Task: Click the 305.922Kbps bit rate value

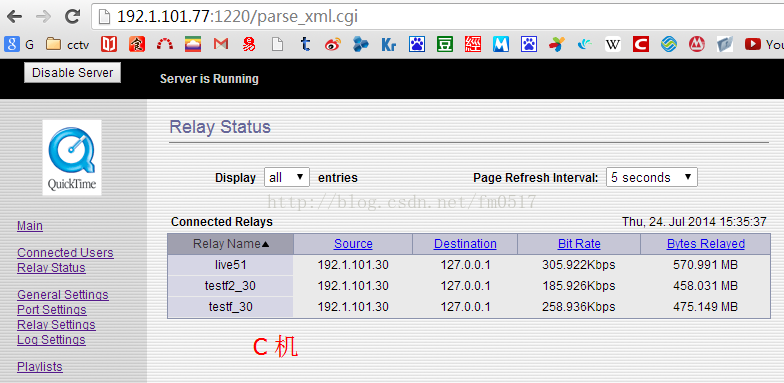Action: pyautogui.click(x=578, y=265)
